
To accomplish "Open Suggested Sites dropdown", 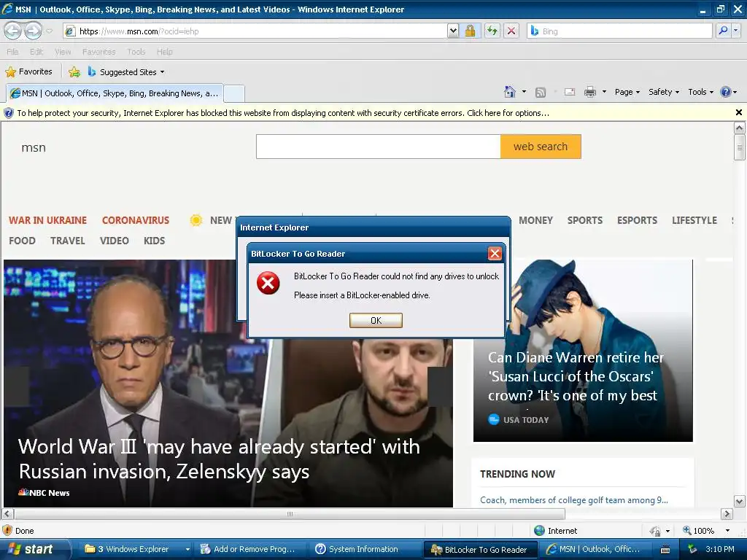I will (126, 72).
